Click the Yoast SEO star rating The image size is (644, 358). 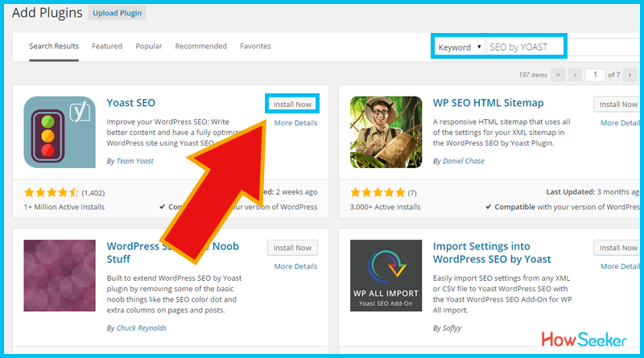point(52,192)
